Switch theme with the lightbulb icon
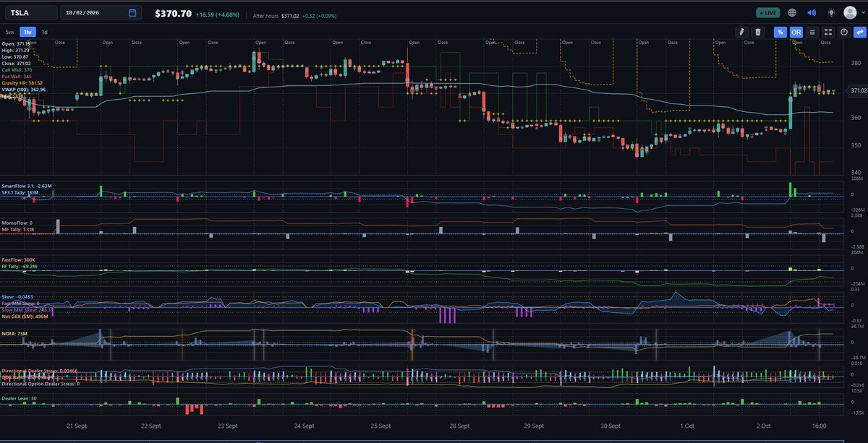Image resolution: width=868 pixels, height=443 pixels. tap(832, 13)
